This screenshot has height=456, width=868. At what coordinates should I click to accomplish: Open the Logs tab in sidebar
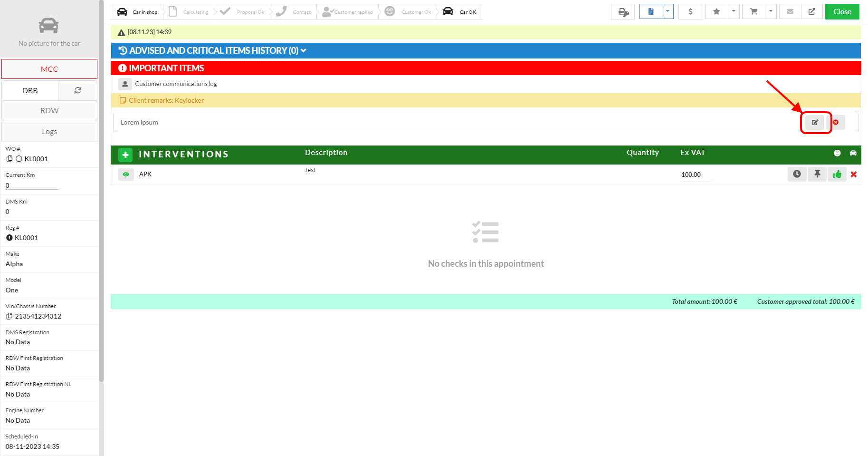(x=49, y=132)
